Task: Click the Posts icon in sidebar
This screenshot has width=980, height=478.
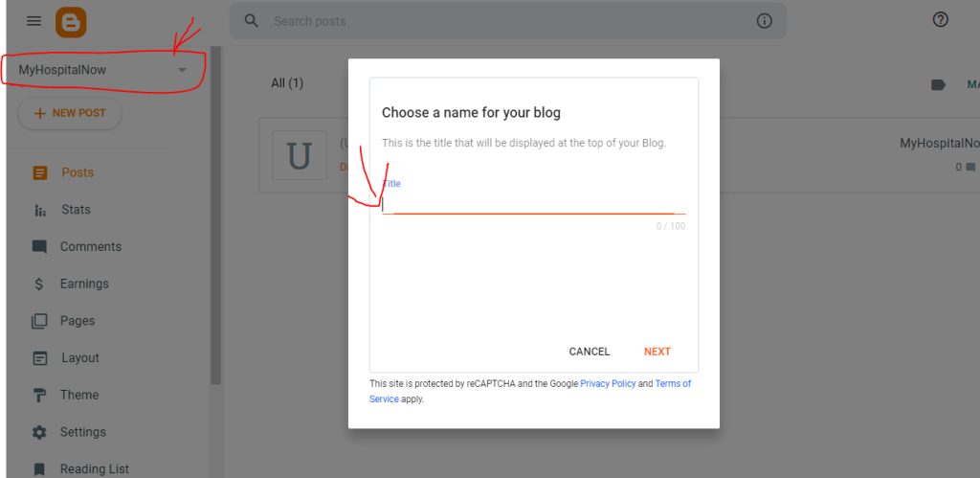Action: tap(39, 172)
